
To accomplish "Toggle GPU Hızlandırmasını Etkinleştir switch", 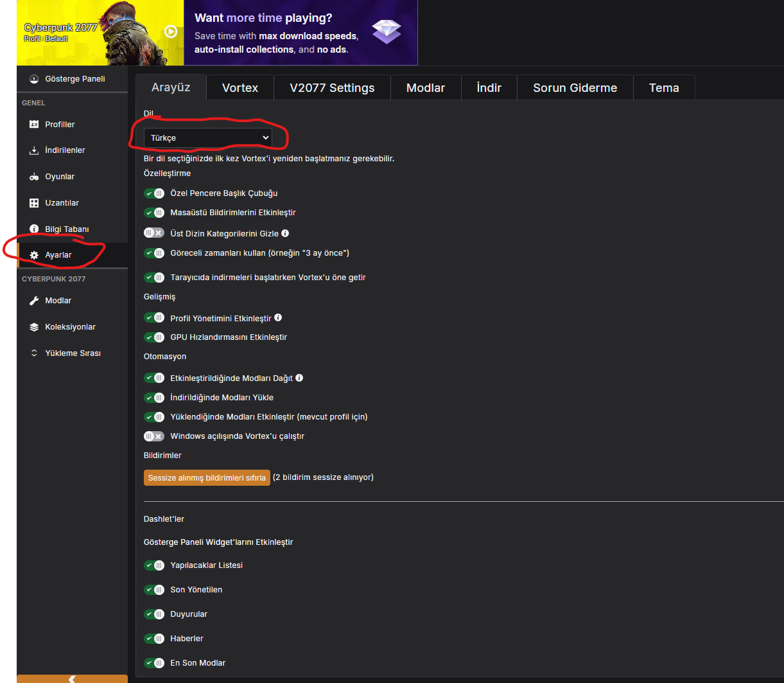I will (x=154, y=337).
